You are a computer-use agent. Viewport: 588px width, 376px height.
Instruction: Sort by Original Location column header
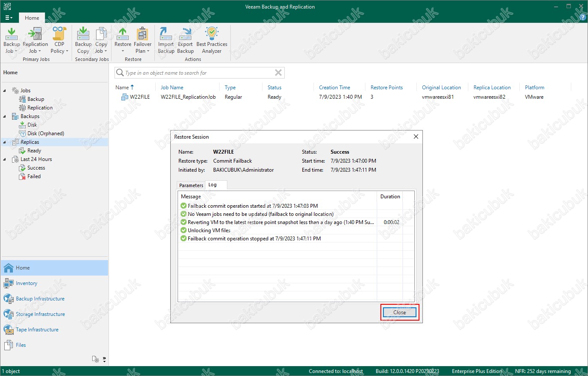click(441, 88)
